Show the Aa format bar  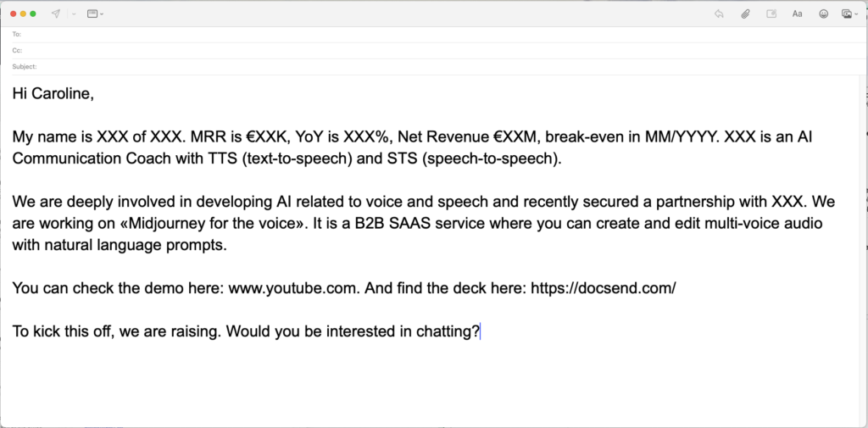pyautogui.click(x=797, y=14)
